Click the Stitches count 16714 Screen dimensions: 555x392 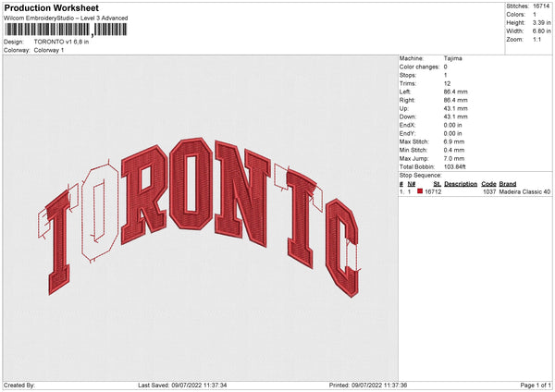click(540, 6)
